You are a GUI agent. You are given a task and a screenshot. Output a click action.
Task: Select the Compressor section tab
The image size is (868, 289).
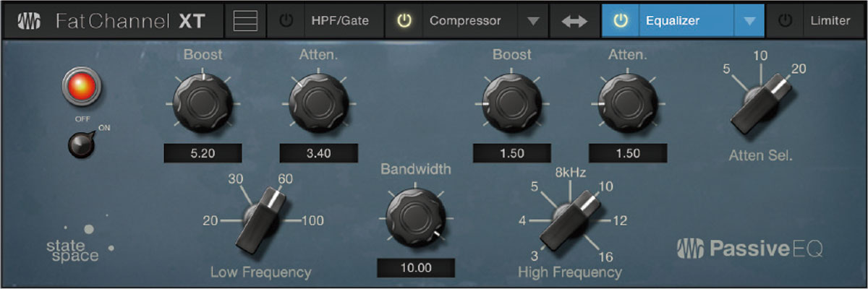tap(465, 21)
